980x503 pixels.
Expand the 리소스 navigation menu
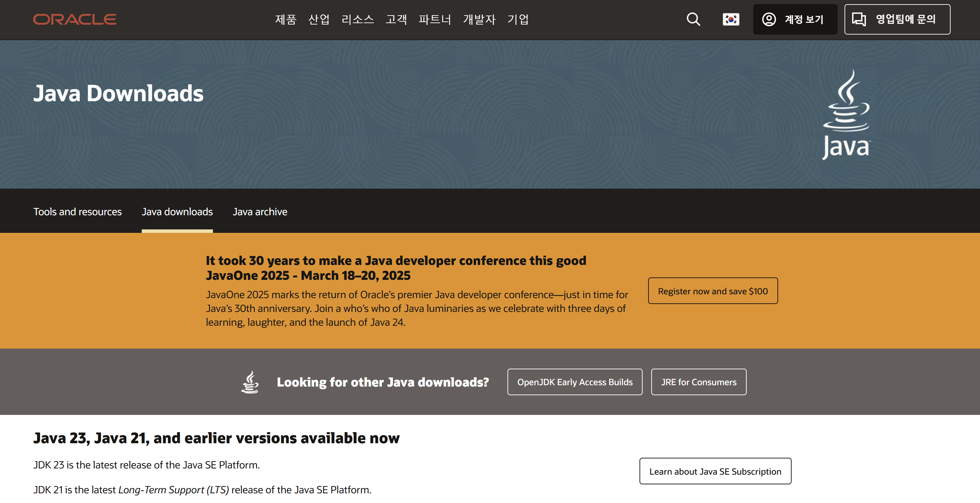[x=358, y=19]
